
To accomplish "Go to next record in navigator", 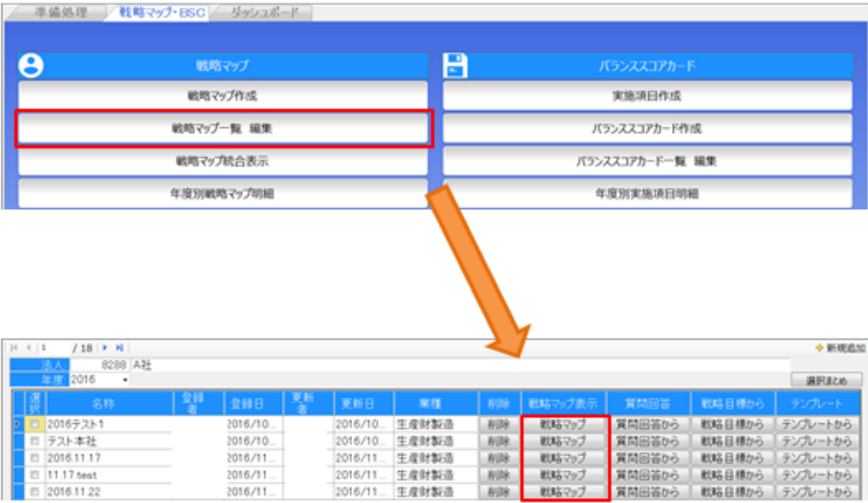I will 105,347.
